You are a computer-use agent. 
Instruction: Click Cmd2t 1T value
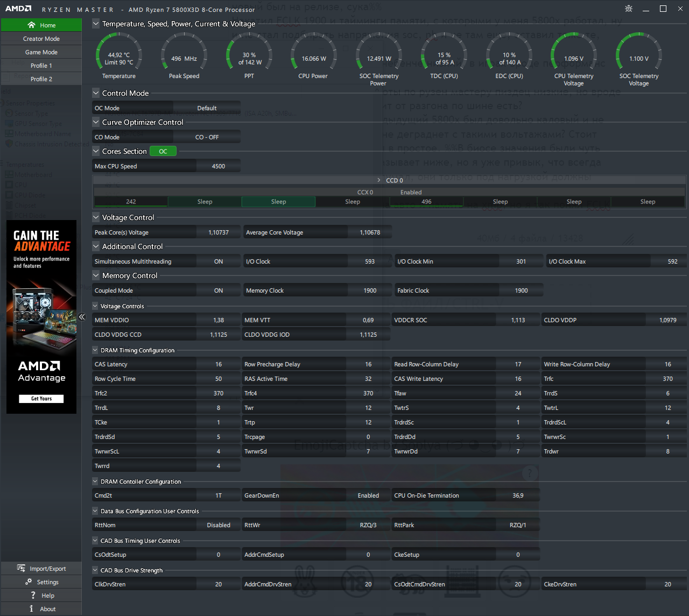[219, 495]
